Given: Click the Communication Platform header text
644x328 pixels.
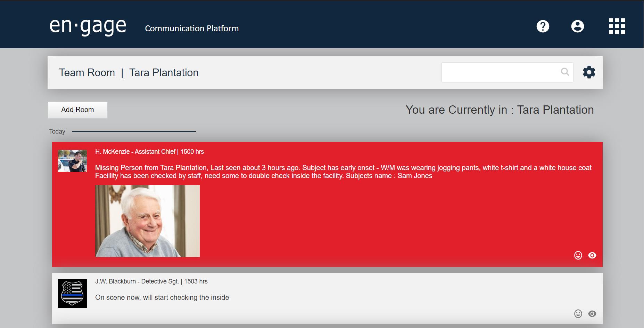Looking at the screenshot, I should [x=192, y=29].
